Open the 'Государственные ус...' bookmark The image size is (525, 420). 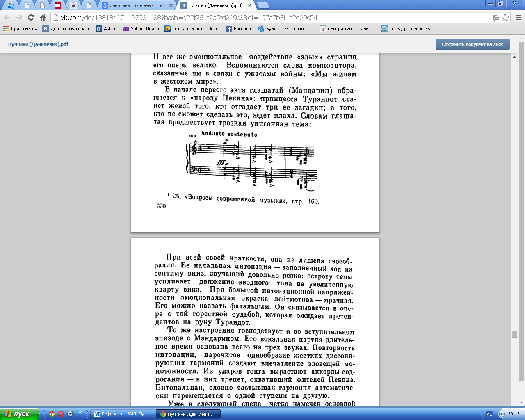click(409, 29)
